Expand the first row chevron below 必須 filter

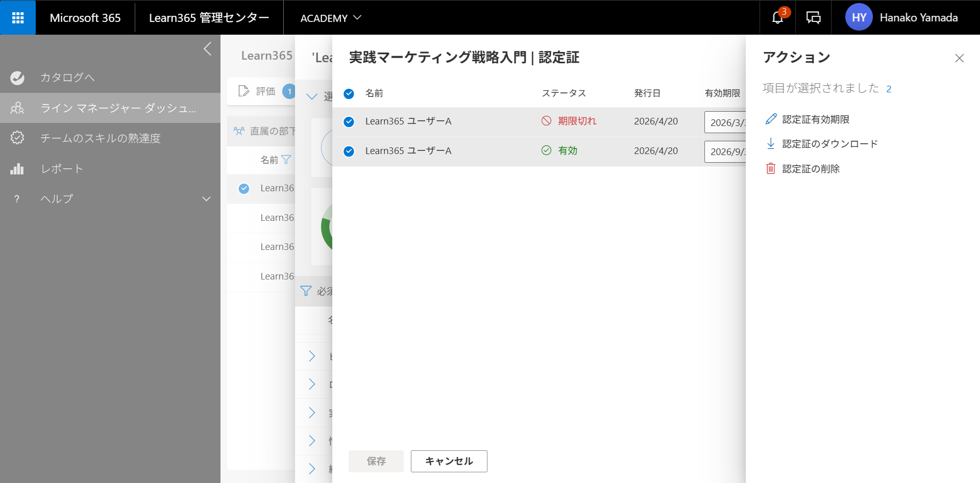tap(312, 356)
